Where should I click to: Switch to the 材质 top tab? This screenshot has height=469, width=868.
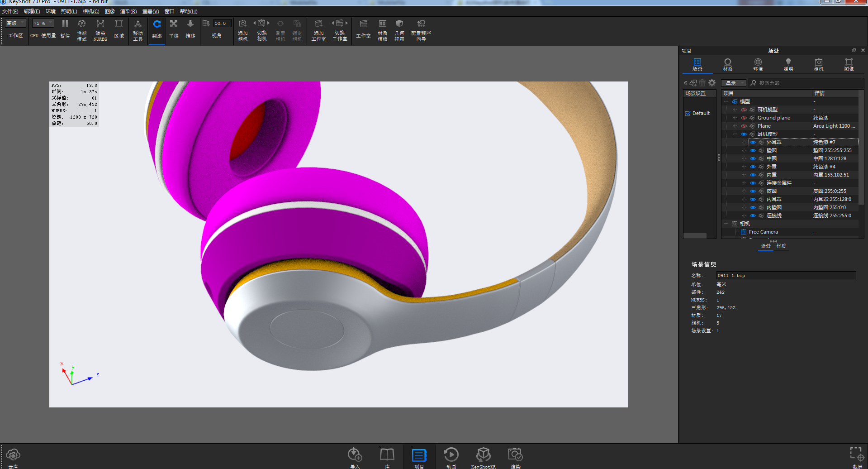click(x=727, y=65)
